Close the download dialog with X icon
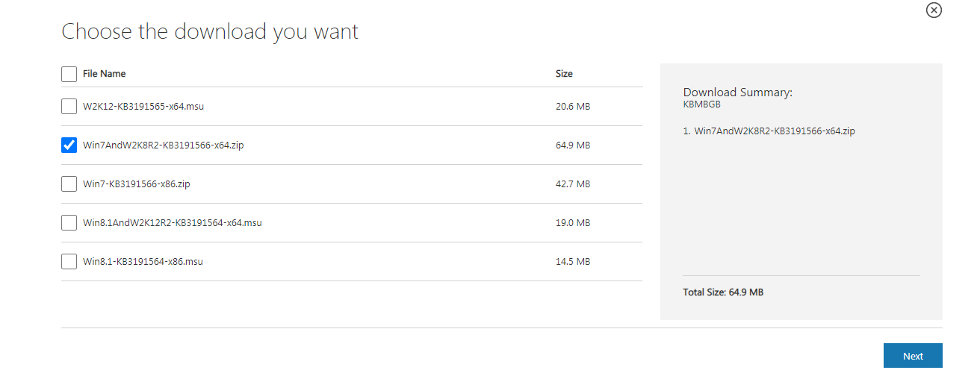 934,10
